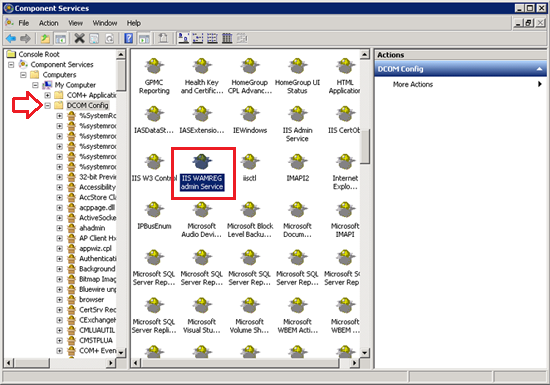
Task: Switch to Detail view toolbar icon
Action: (x=227, y=38)
